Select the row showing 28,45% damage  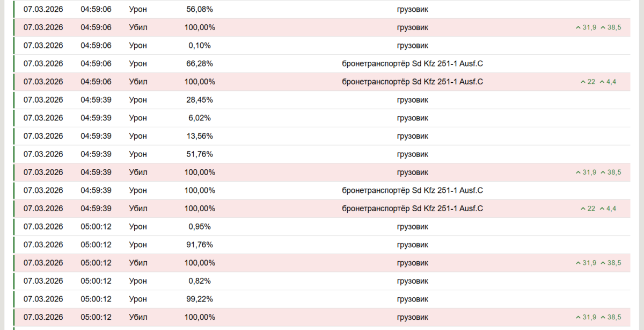[322, 100]
